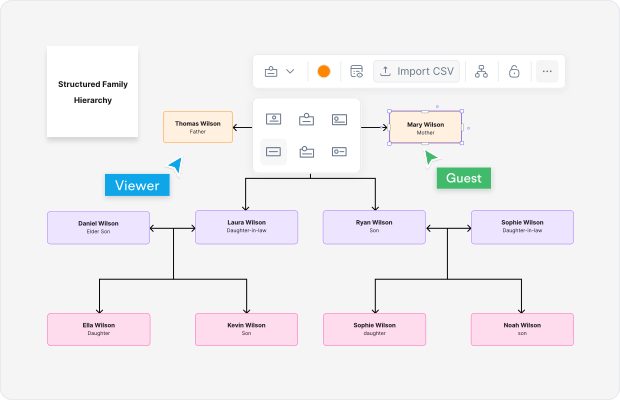Viewport: 620px width, 400px height.
Task: Choose the top-right card style with side photo
Action: point(339,119)
